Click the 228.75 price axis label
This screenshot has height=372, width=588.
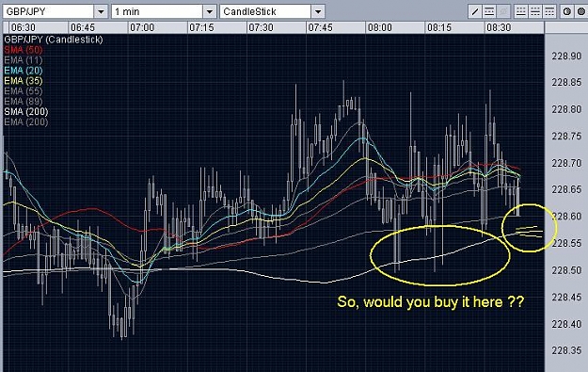click(x=566, y=136)
